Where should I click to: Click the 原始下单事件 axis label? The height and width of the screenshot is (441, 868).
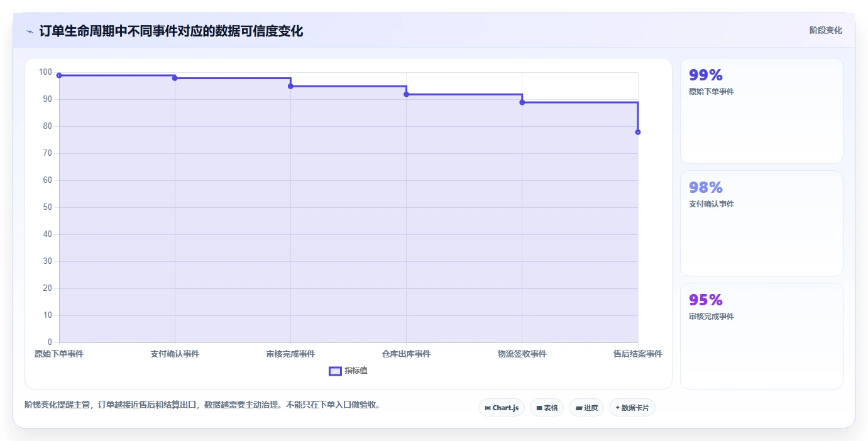coord(59,354)
